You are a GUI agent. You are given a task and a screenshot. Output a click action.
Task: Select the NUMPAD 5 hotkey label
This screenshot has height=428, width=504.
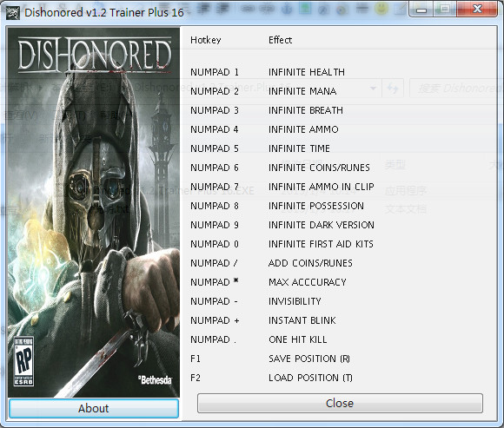pyautogui.click(x=215, y=148)
